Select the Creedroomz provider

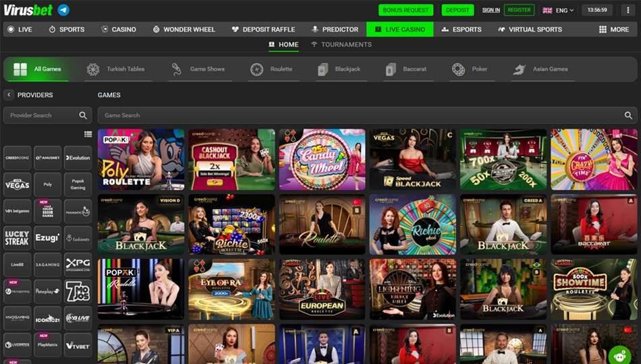tap(17, 158)
